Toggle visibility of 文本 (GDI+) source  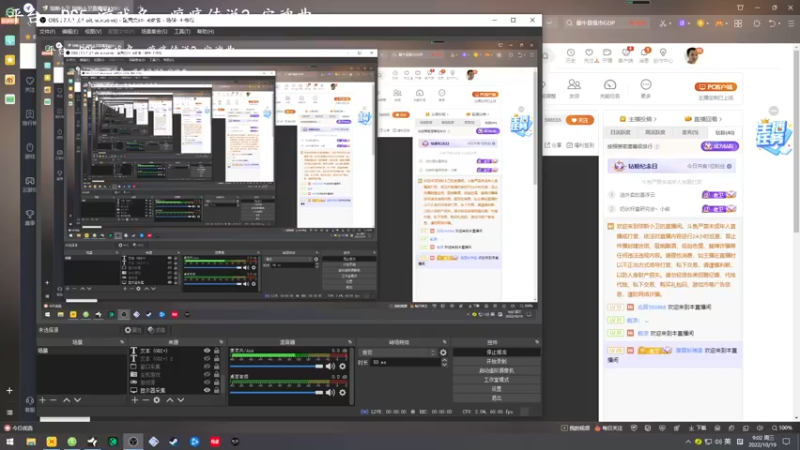207,351
